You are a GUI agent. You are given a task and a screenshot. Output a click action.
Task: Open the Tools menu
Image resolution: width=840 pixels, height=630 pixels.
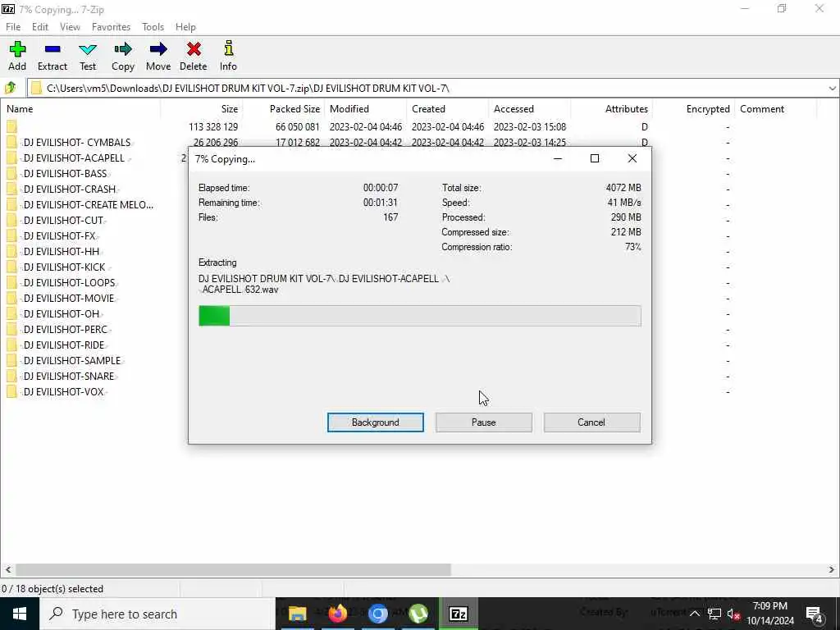153,27
